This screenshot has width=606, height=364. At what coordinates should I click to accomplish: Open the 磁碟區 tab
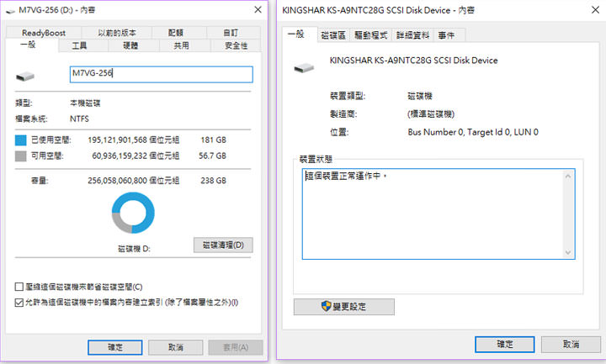tap(333, 35)
